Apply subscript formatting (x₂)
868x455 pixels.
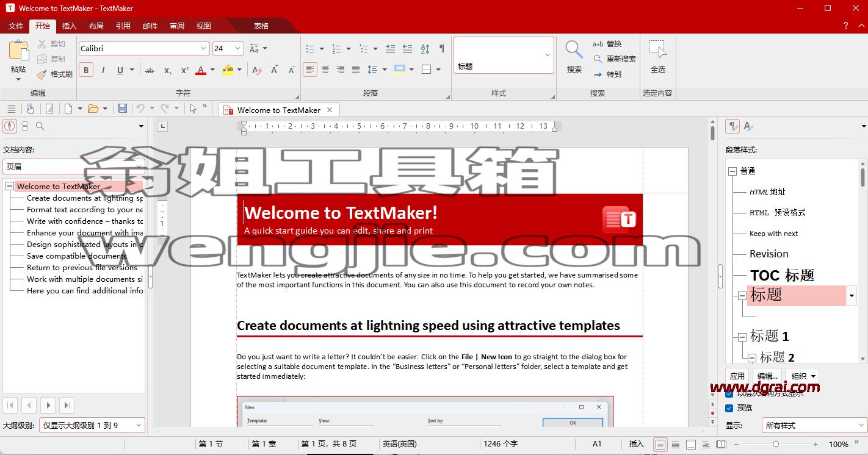click(x=167, y=70)
